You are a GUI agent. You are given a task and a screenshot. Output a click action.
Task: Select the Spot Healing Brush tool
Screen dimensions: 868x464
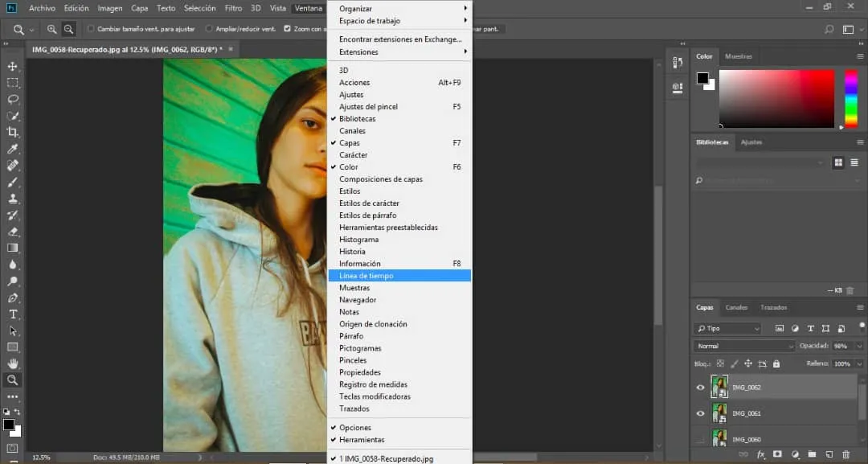coord(12,166)
